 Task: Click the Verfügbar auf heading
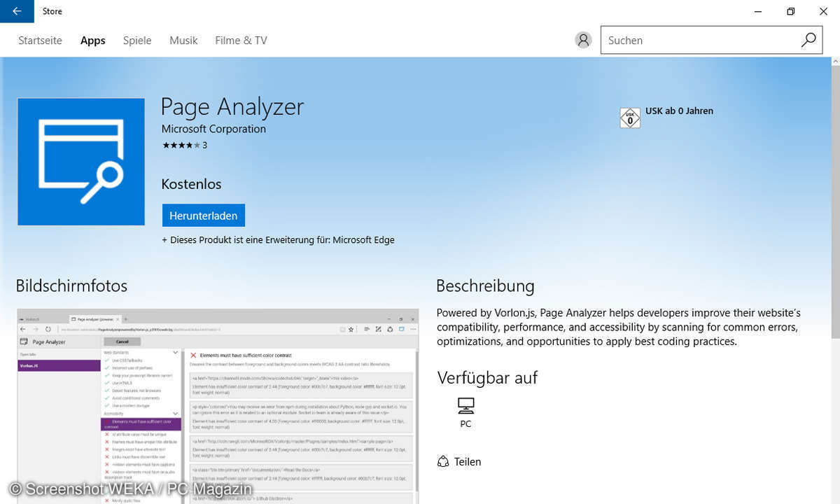click(487, 378)
